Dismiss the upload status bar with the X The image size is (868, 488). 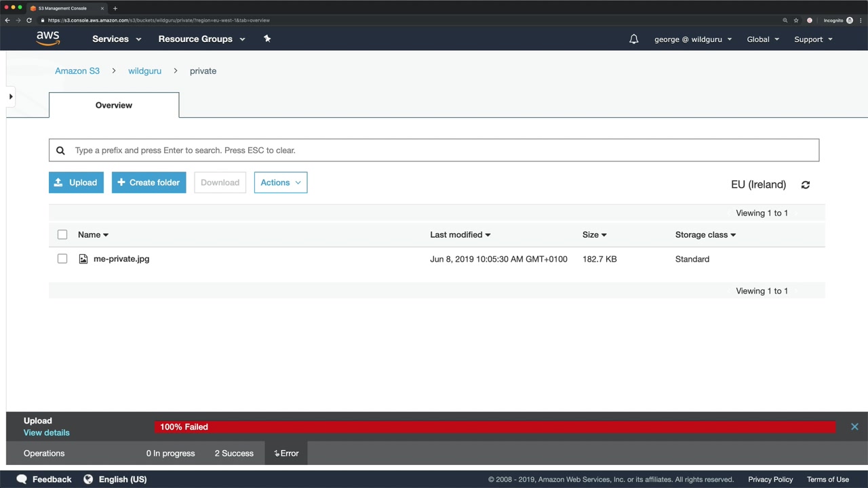tap(854, 426)
